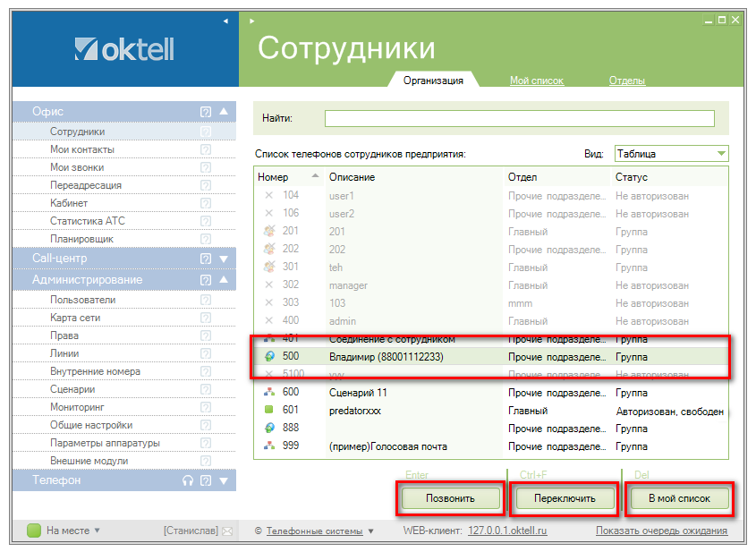Open the Показать очередь ожидания link
The width and height of the screenshot is (756, 552).
point(661,531)
